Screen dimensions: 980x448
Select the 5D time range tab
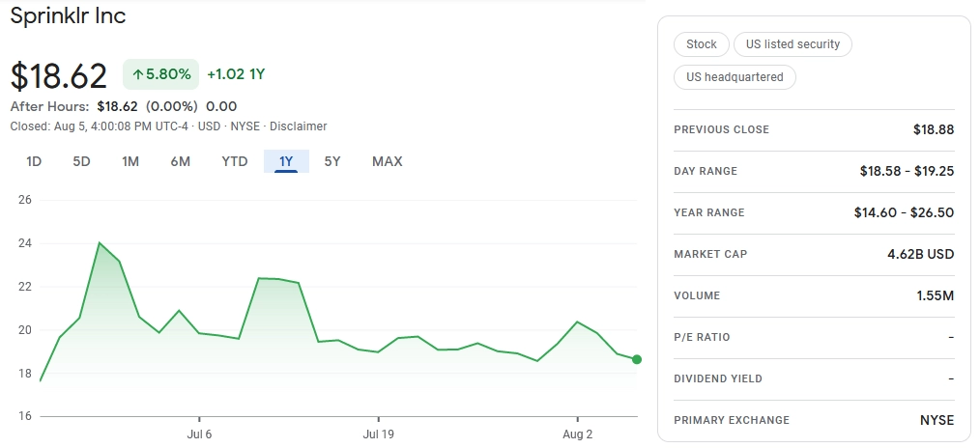[81, 161]
